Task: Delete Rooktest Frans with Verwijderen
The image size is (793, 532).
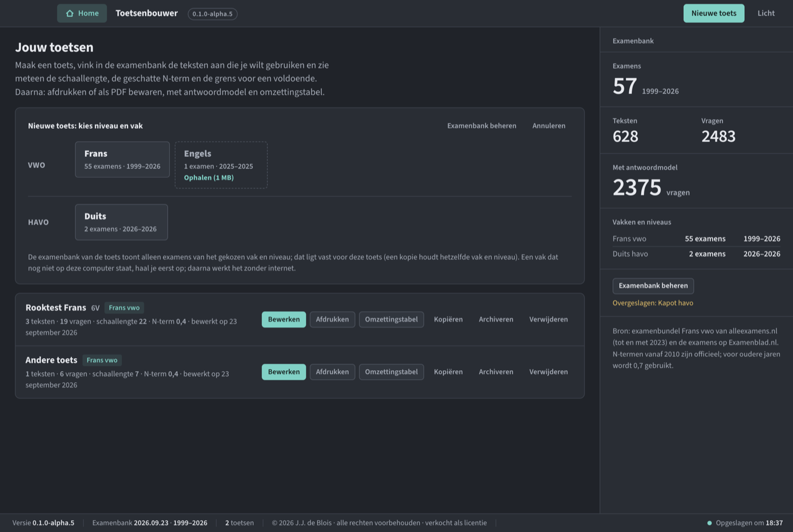Action: coord(548,319)
